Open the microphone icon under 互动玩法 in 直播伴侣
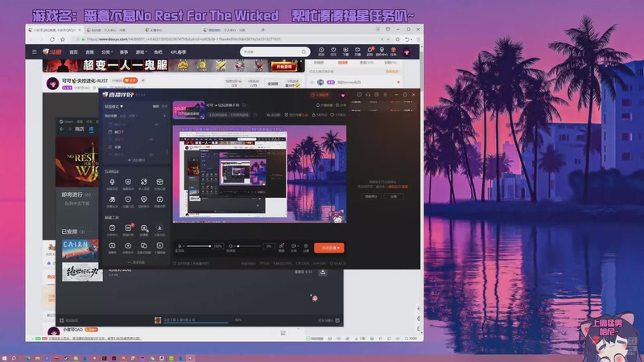 click(x=112, y=182)
